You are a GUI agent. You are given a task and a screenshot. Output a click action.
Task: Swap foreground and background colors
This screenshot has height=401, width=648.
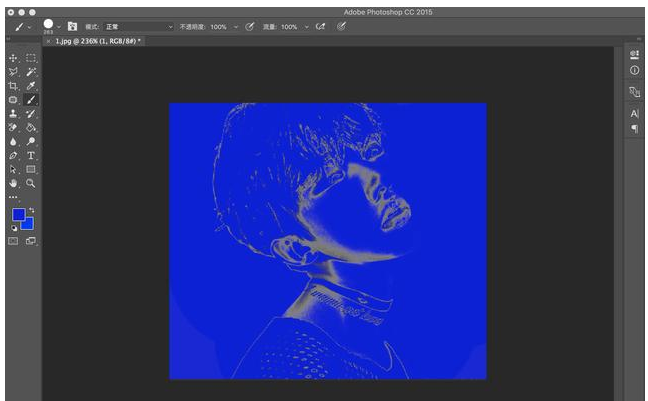pos(32,210)
